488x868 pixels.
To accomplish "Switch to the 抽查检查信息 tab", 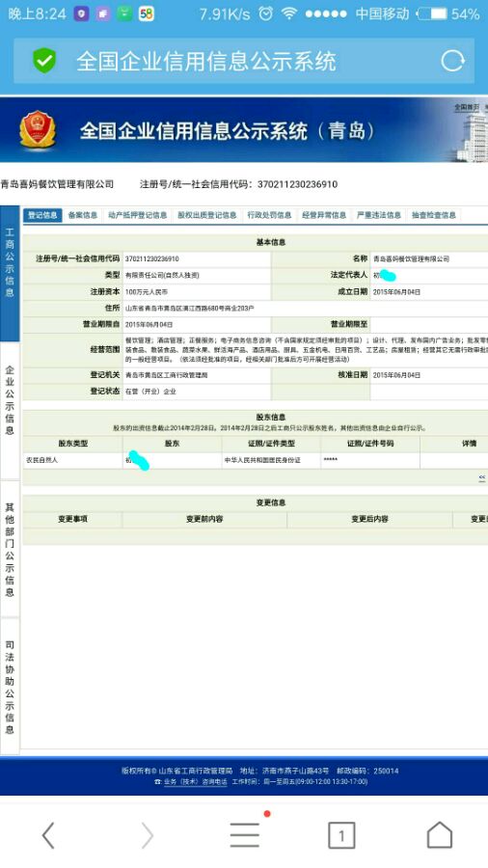I will click(x=434, y=215).
